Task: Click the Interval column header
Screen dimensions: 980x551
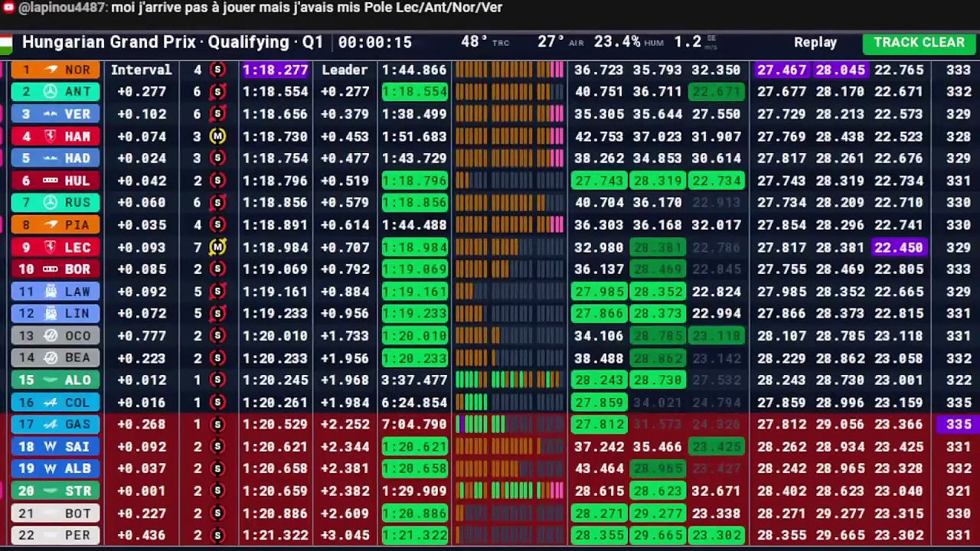Action: click(x=141, y=70)
